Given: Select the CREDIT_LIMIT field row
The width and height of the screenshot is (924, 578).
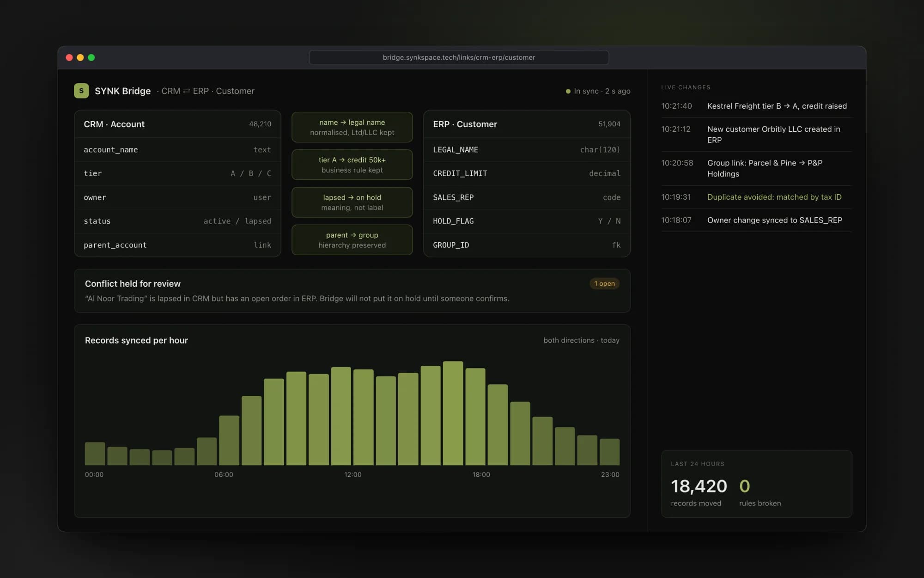Looking at the screenshot, I should tap(527, 173).
